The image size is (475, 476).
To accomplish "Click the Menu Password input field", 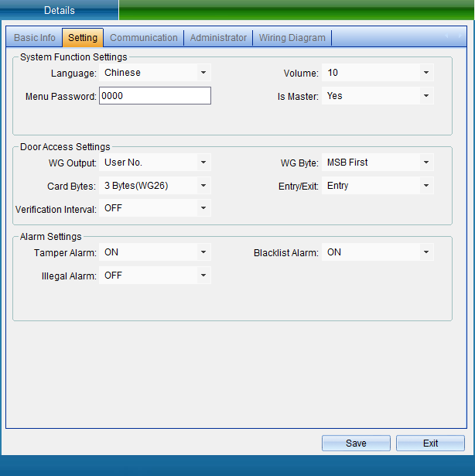I will pyautogui.click(x=155, y=96).
